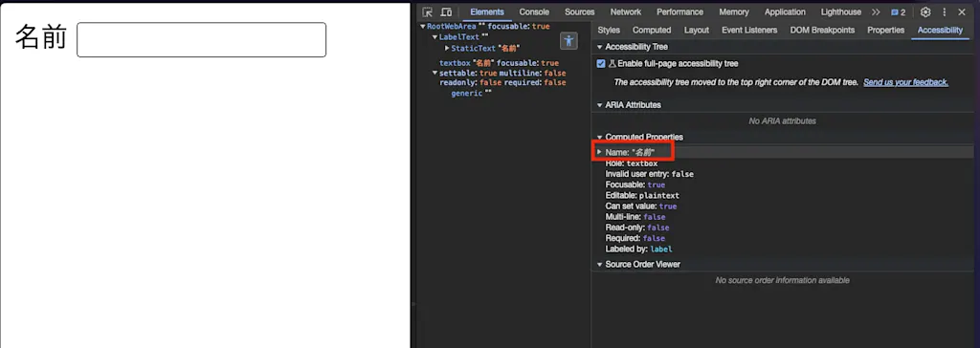Screen dimensions: 980x348
Task: Open DevTools settings gear
Action: tap(925, 11)
